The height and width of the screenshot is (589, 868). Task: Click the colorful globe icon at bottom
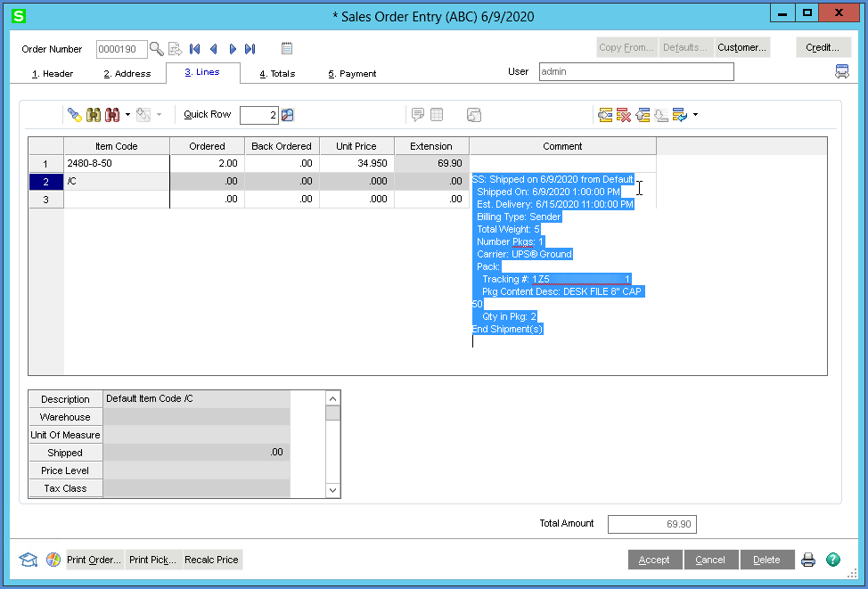[x=53, y=560]
